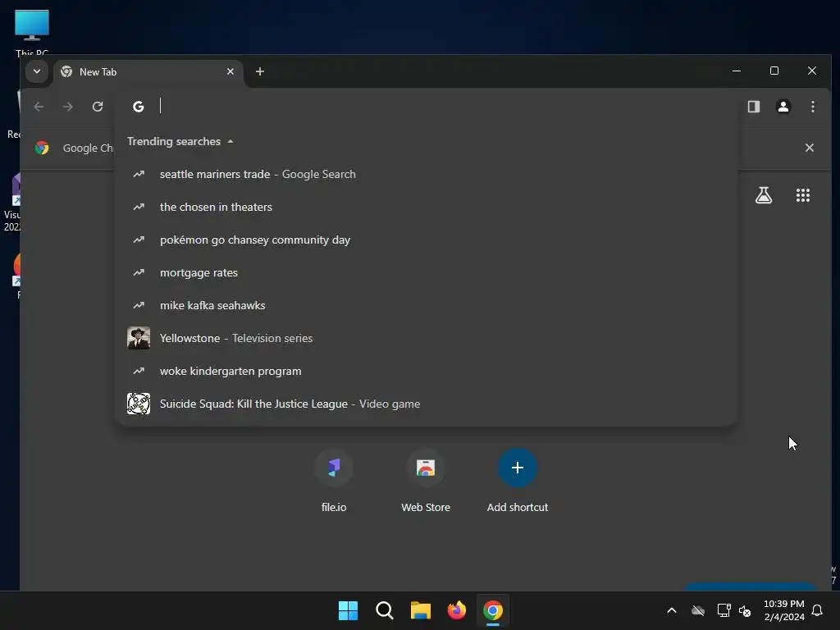
Task: Maximize the Chrome window
Action: click(x=774, y=71)
